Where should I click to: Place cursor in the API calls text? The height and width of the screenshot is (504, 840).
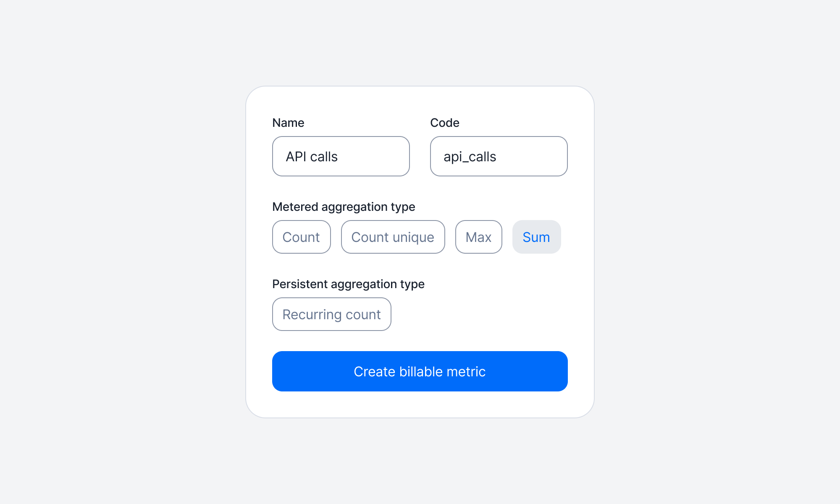[312, 157]
